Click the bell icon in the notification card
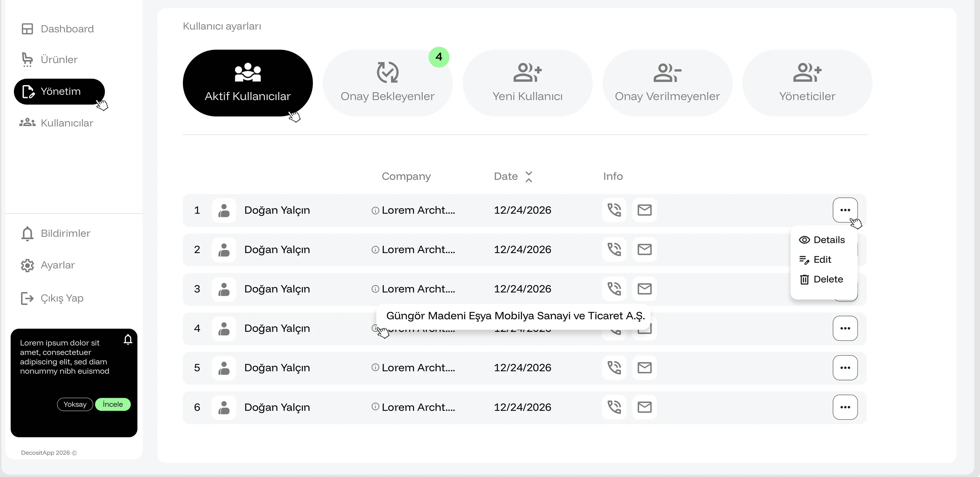The width and height of the screenshot is (980, 477). coord(128,339)
